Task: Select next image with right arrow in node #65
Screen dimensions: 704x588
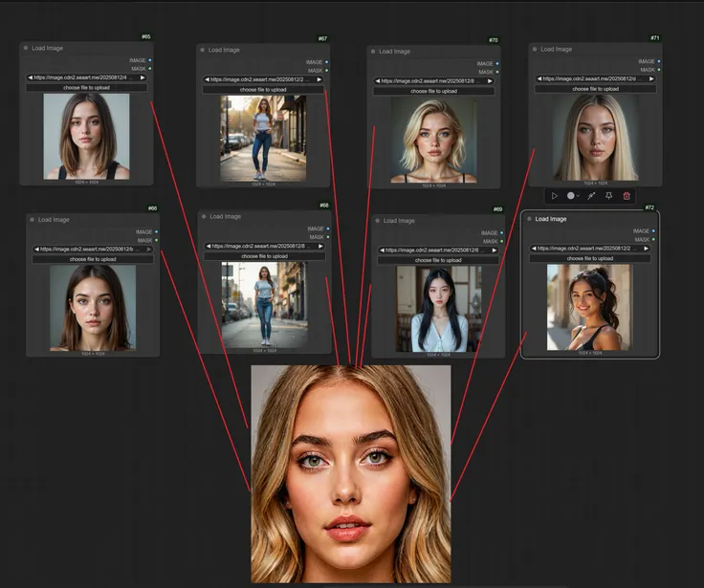Action: point(143,76)
